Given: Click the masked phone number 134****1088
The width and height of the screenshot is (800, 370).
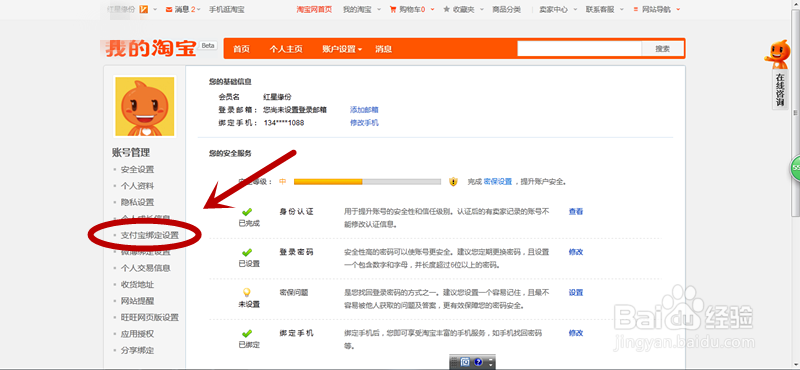Looking at the screenshot, I should (x=284, y=123).
